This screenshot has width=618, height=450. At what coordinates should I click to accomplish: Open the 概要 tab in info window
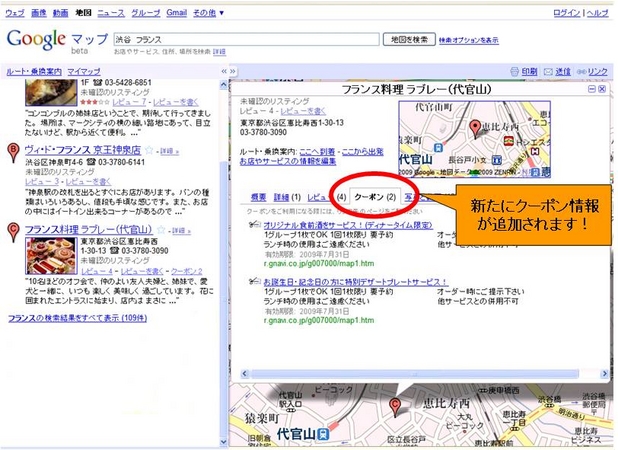[258, 198]
